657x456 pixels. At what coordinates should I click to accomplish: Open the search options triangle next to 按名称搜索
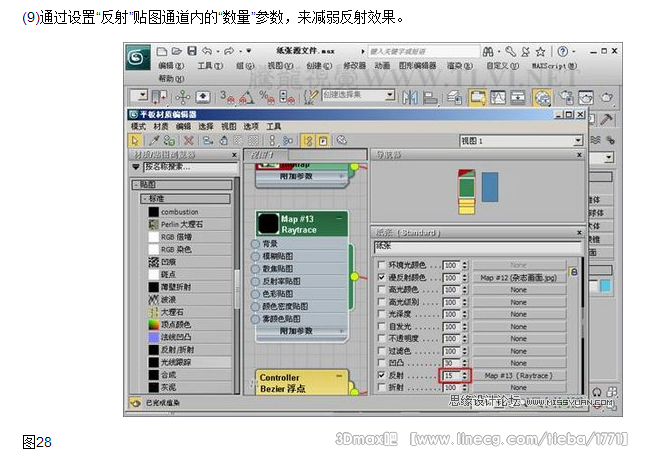coord(136,167)
